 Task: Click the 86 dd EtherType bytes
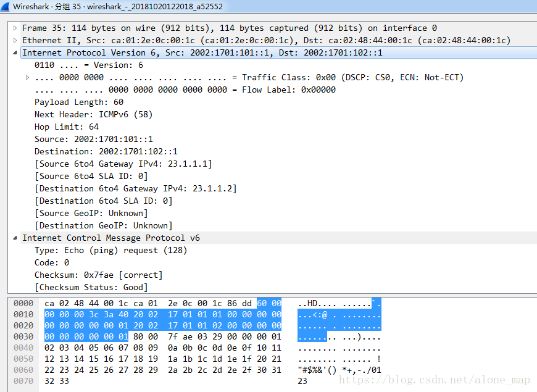pos(239,303)
